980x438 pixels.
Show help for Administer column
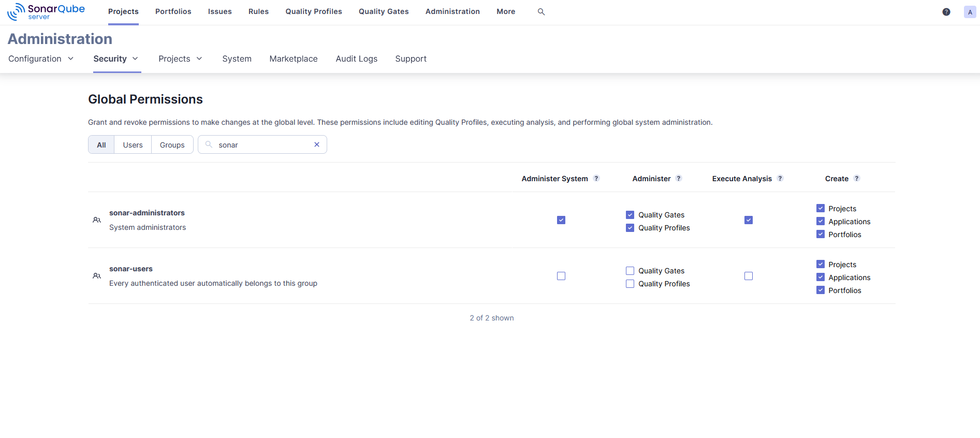pos(679,178)
